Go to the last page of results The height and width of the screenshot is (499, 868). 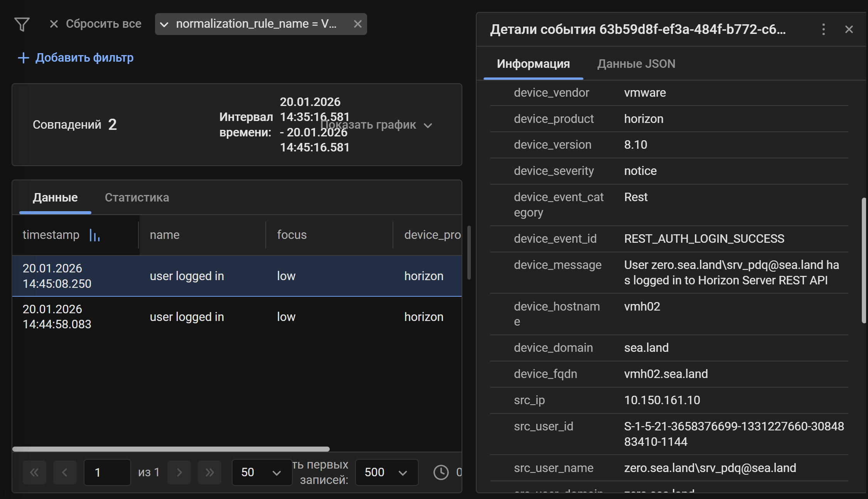[x=209, y=472]
